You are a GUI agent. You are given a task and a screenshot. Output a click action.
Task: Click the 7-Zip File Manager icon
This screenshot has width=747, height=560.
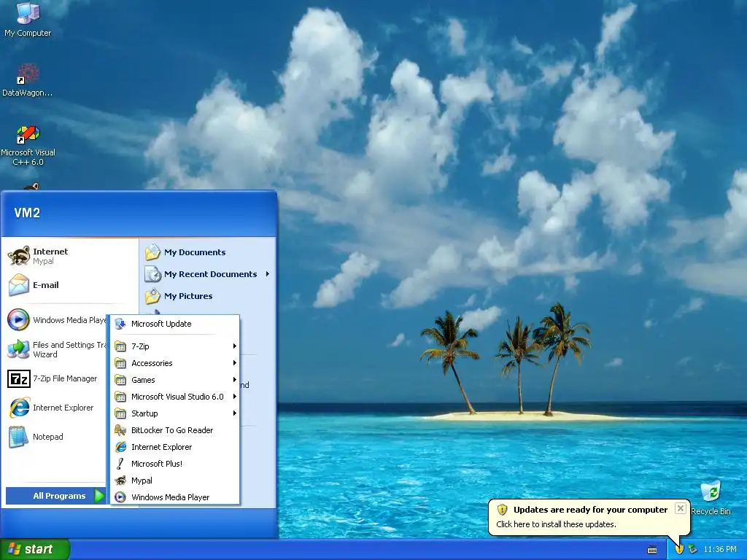tap(18, 378)
